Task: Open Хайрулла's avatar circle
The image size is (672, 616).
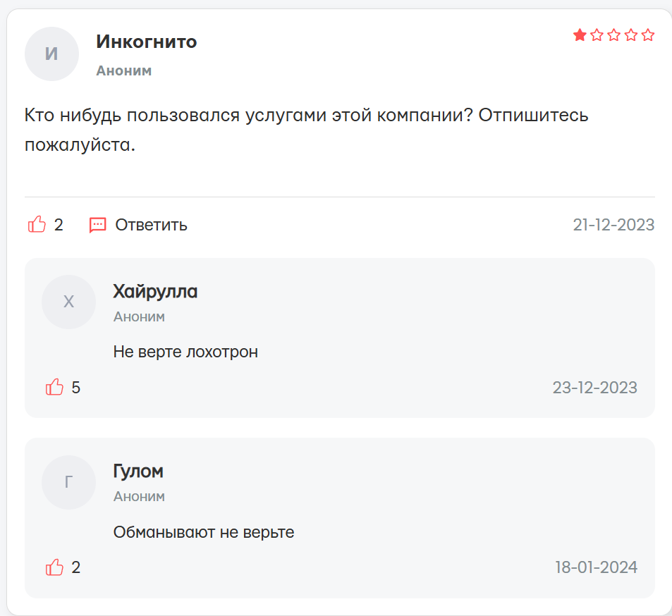Action: 68,302
